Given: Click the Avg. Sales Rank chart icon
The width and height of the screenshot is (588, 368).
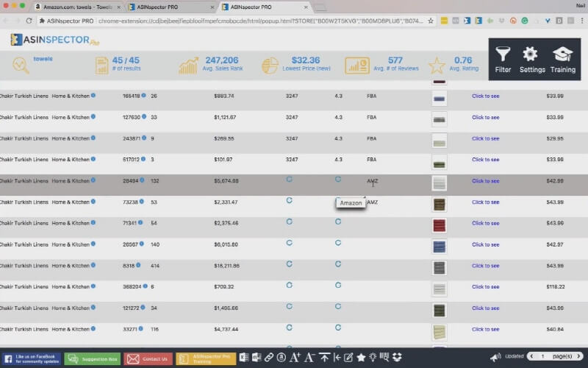Looking at the screenshot, I should (189, 66).
